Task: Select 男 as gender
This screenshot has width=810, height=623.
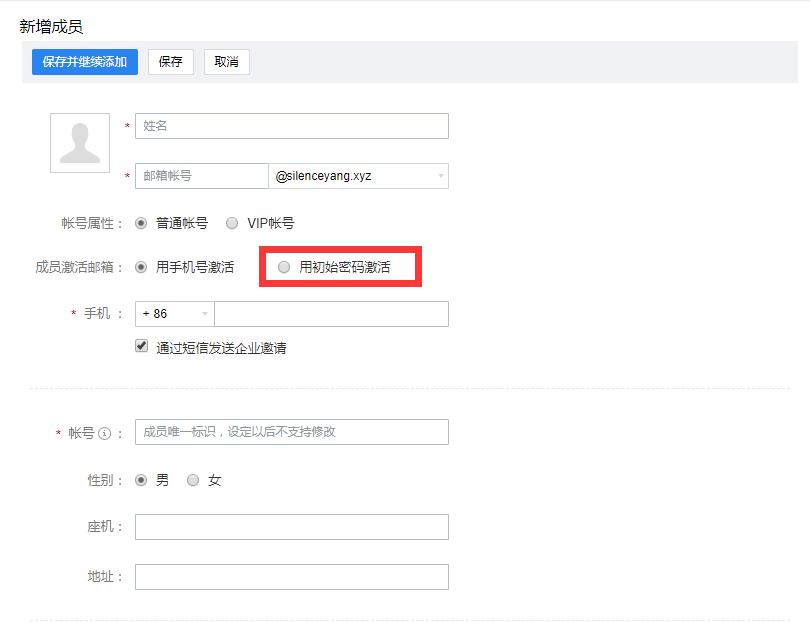Action: coord(140,480)
